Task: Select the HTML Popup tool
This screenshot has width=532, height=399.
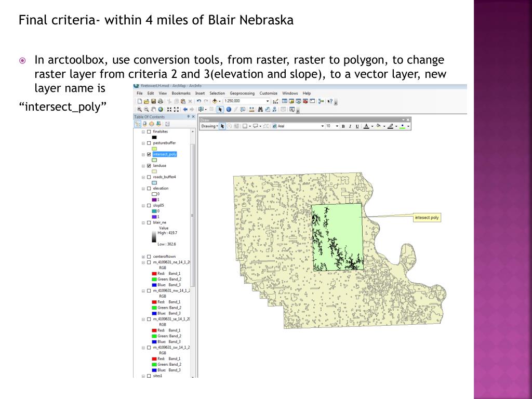Action: [x=243, y=109]
